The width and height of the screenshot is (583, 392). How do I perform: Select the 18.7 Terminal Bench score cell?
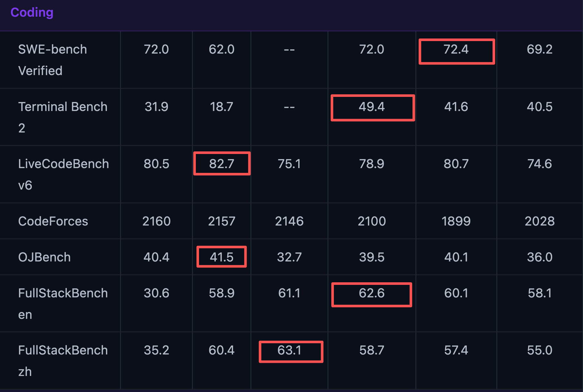coord(222,107)
